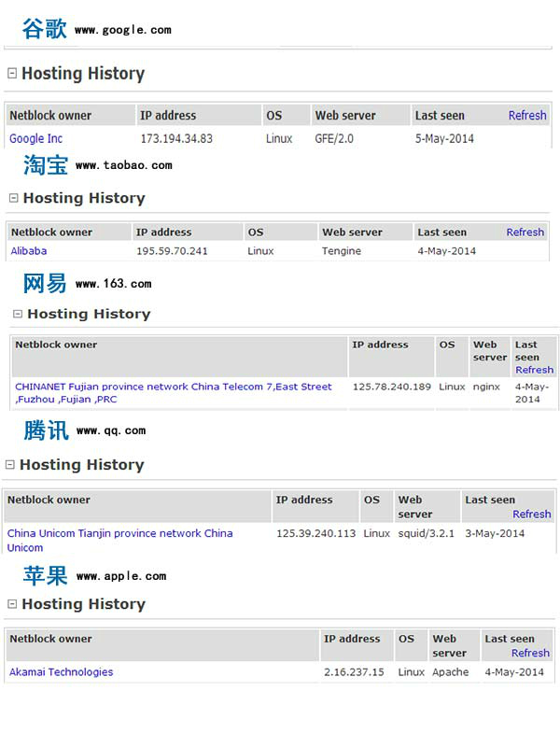Image resolution: width=560 pixels, height=747 pixels.
Task: Open the CHINANET Fujian province network link
Action: pos(173,393)
